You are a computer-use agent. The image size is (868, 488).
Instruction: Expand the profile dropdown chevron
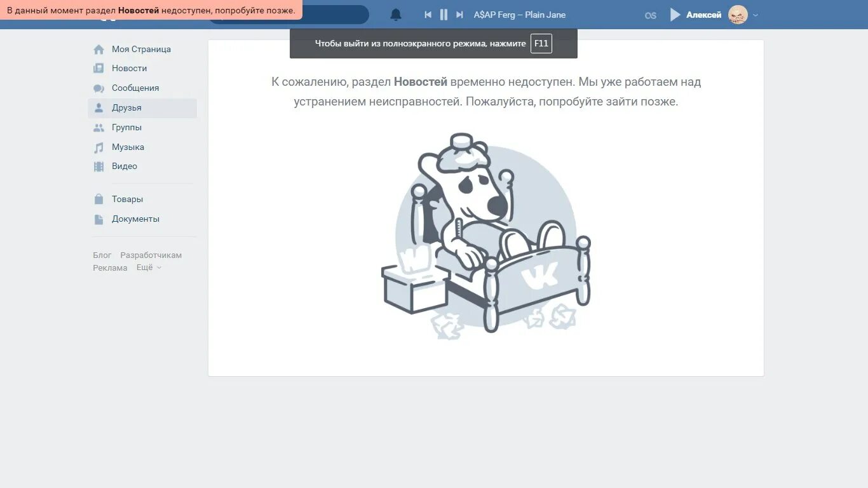tap(756, 15)
